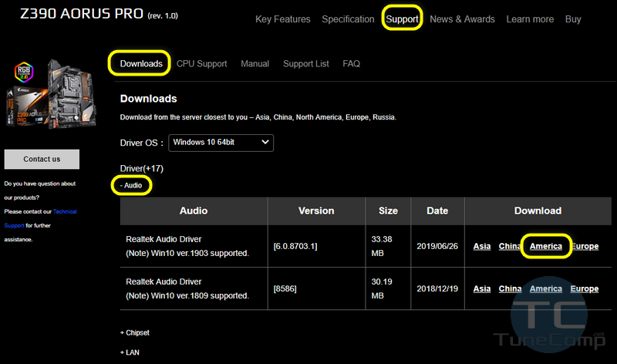The height and width of the screenshot is (364, 617).
Task: Open the Learn more tab
Action: coord(530,19)
